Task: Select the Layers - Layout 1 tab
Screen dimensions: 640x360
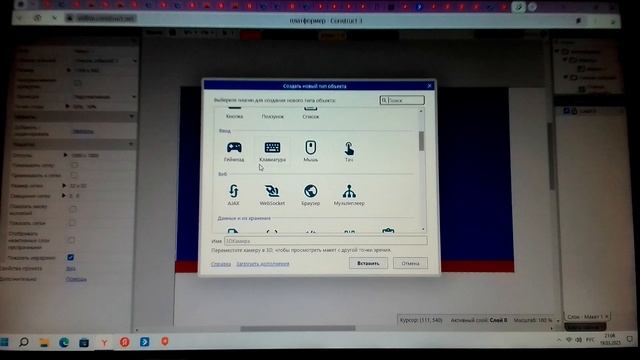Action: click(584, 316)
